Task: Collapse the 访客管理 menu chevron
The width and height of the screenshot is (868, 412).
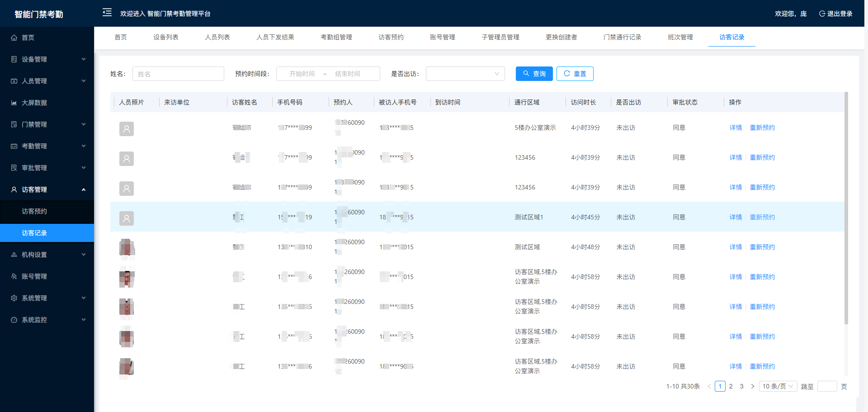Action: (84, 189)
